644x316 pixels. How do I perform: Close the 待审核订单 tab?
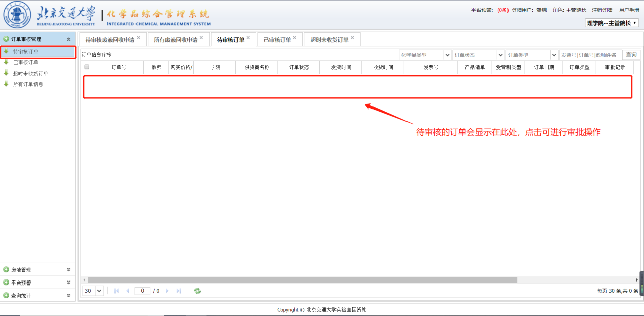click(248, 38)
